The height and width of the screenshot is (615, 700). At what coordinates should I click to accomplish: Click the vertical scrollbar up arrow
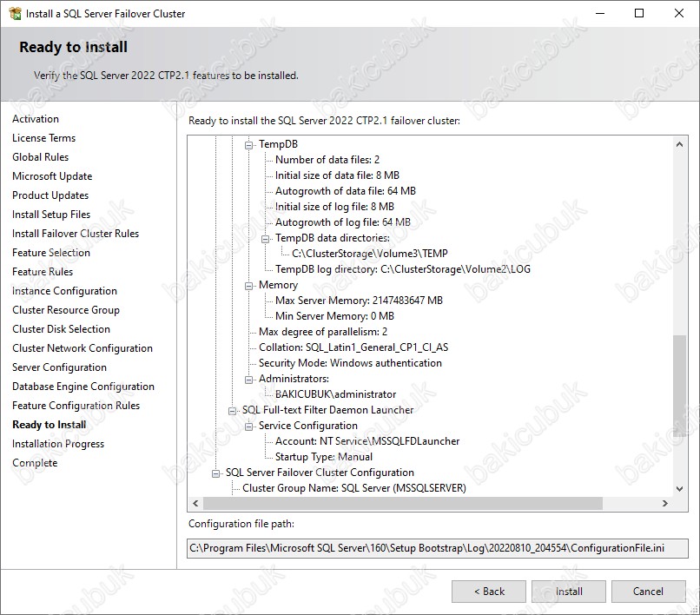[x=679, y=144]
